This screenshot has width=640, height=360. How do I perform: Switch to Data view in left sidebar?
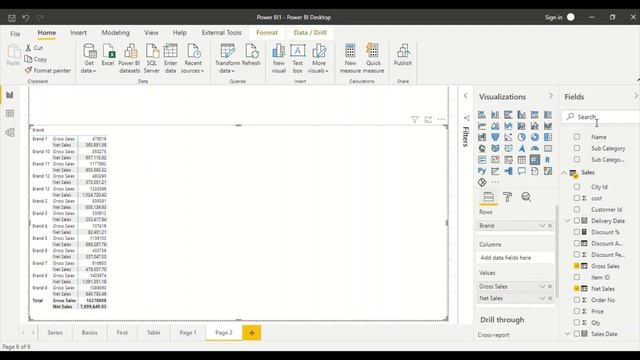point(10,113)
